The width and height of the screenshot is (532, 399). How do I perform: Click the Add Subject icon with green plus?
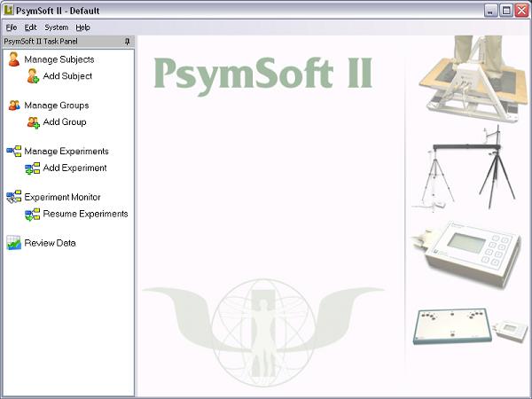(33, 75)
